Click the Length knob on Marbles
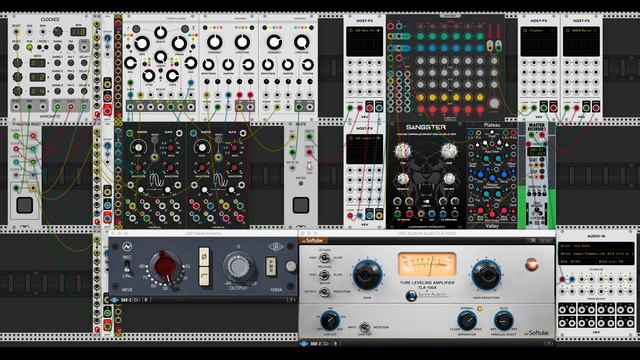Image resolution: width=640 pixels, height=360 pixels. tap(160, 57)
